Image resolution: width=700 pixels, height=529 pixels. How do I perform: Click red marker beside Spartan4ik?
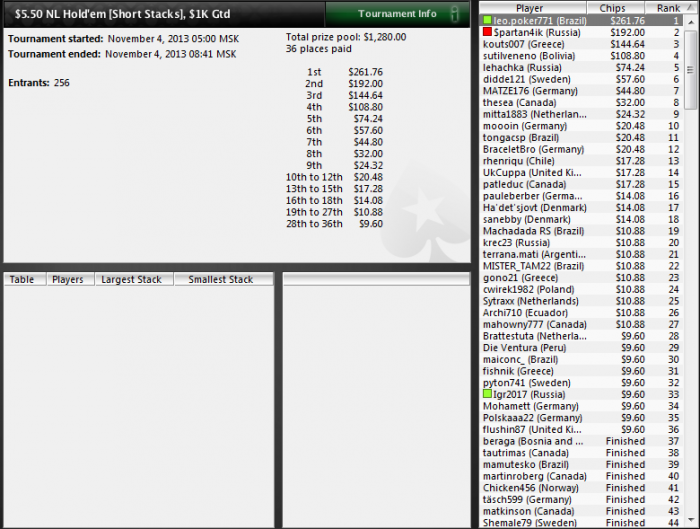coord(488,32)
